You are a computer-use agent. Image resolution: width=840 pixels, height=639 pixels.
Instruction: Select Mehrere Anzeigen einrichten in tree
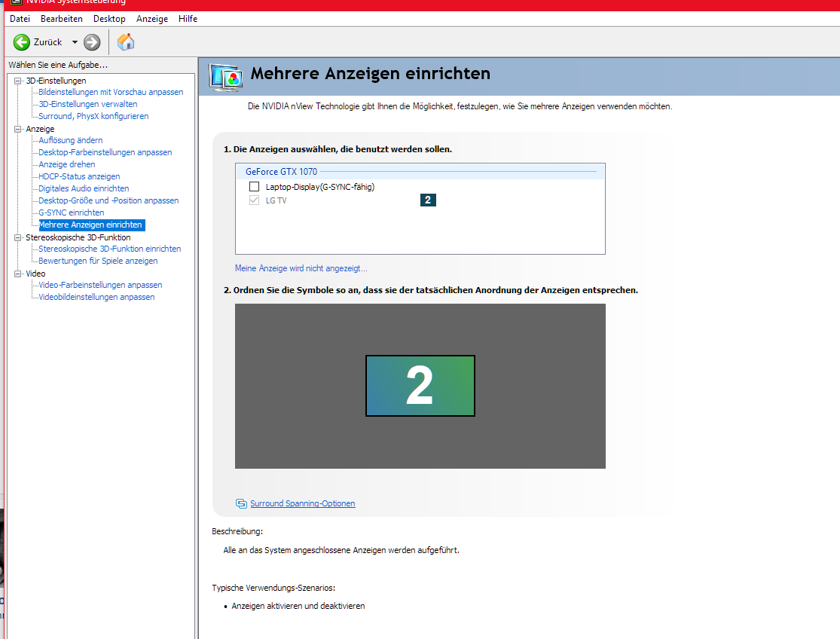pyautogui.click(x=92, y=225)
